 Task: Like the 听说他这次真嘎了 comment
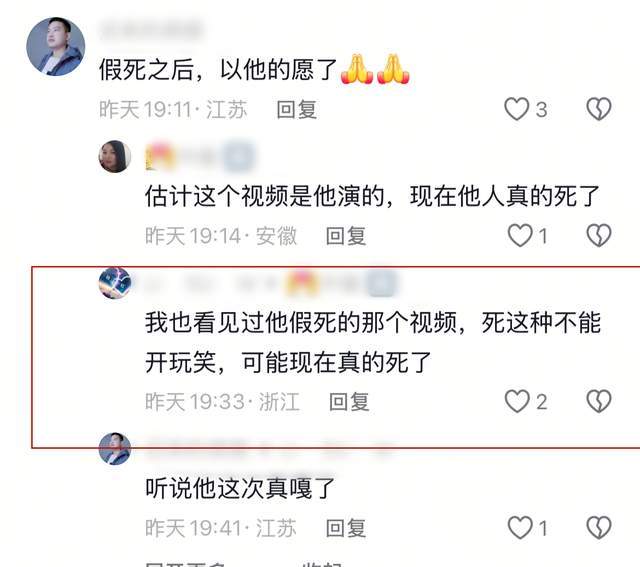coord(520,527)
